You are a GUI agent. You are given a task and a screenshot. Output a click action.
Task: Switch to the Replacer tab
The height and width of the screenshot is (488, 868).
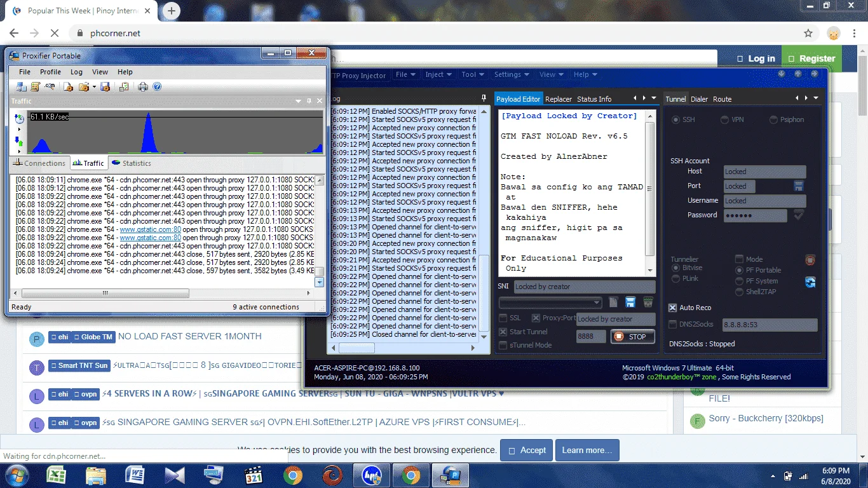click(x=559, y=99)
